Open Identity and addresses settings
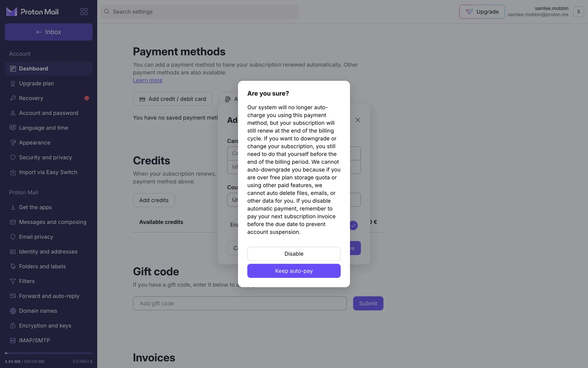The width and height of the screenshot is (588, 368). click(48, 252)
